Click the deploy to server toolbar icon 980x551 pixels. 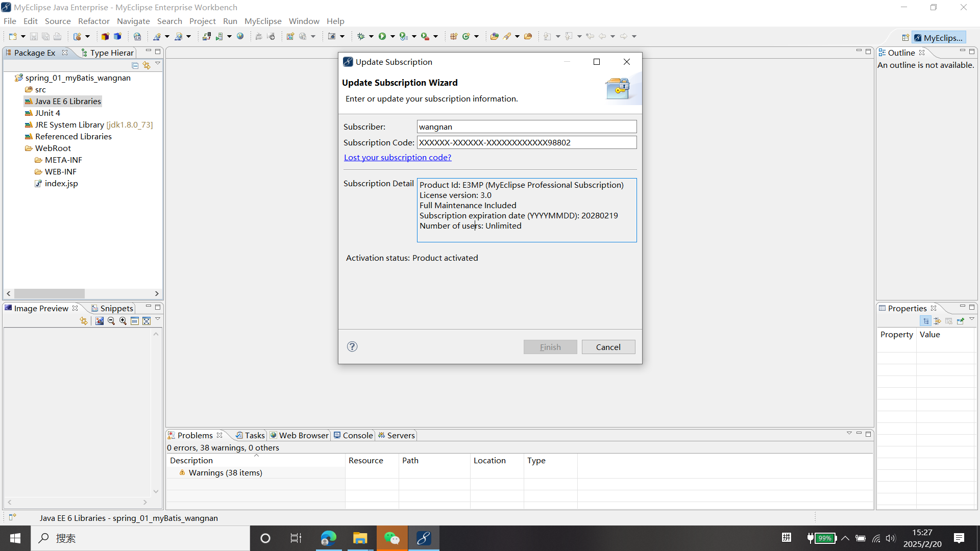[207, 36]
